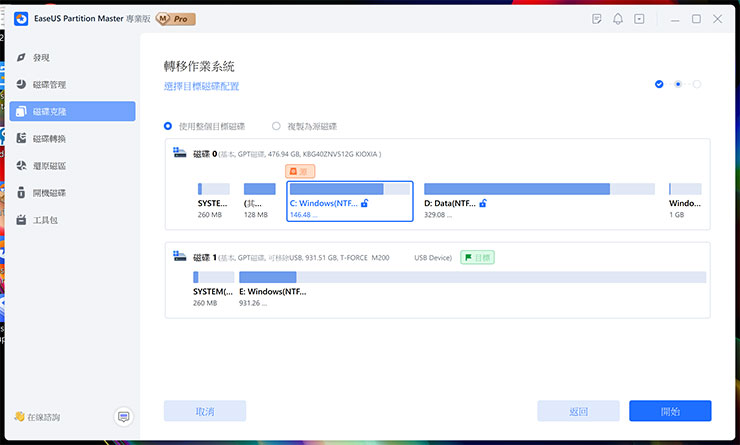The image size is (740, 445).
Task: Select the SYSTE... 260 MB partition on Disk 0
Action: pyautogui.click(x=213, y=201)
